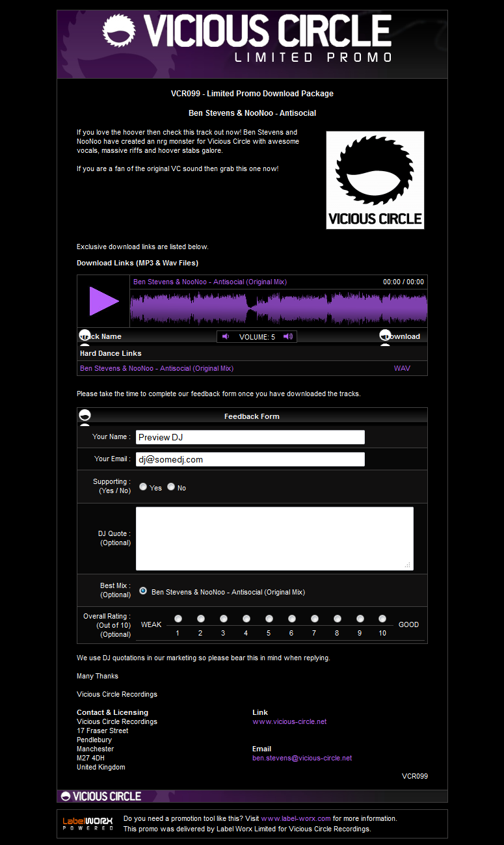Focus the Your Email field

250,459
